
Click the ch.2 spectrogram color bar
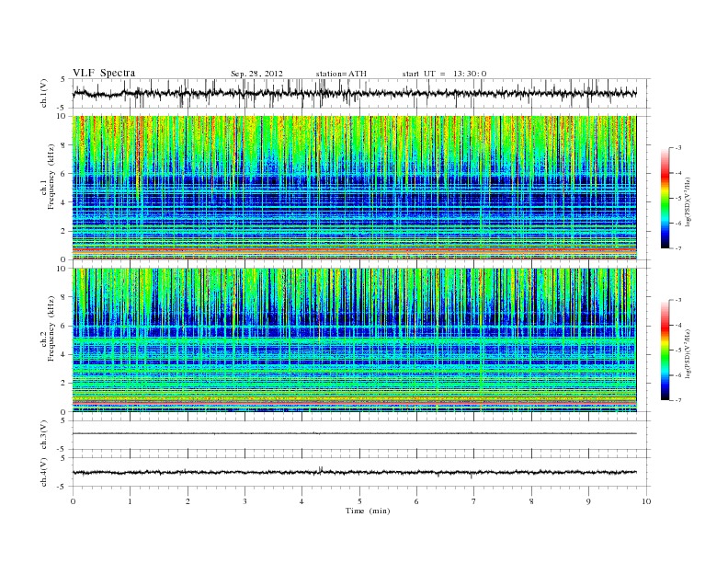tap(665, 350)
